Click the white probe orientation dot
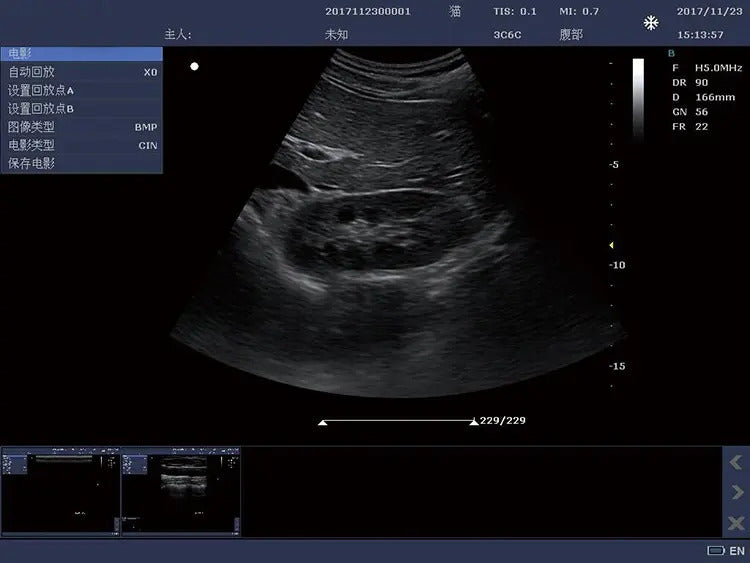This screenshot has height=563, width=750. pyautogui.click(x=195, y=67)
